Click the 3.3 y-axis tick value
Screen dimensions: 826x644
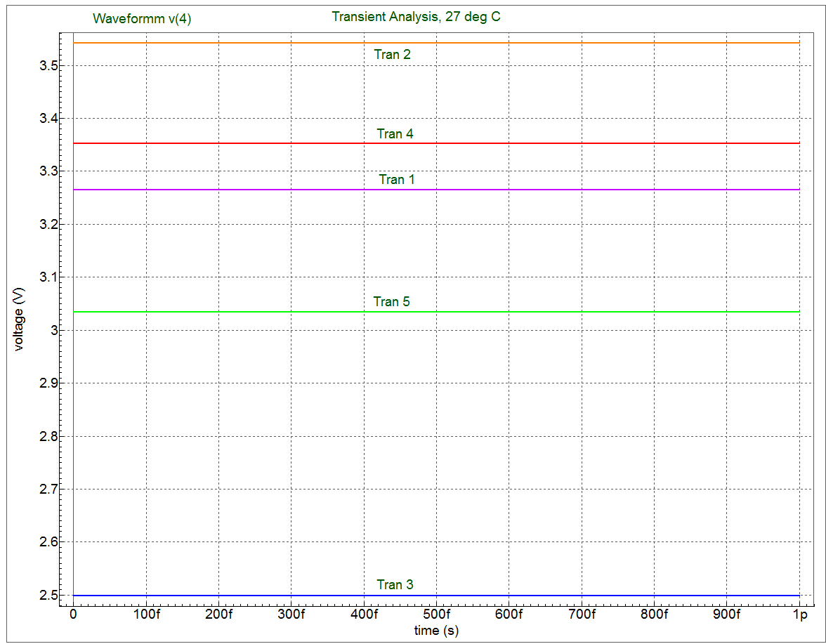pos(48,171)
